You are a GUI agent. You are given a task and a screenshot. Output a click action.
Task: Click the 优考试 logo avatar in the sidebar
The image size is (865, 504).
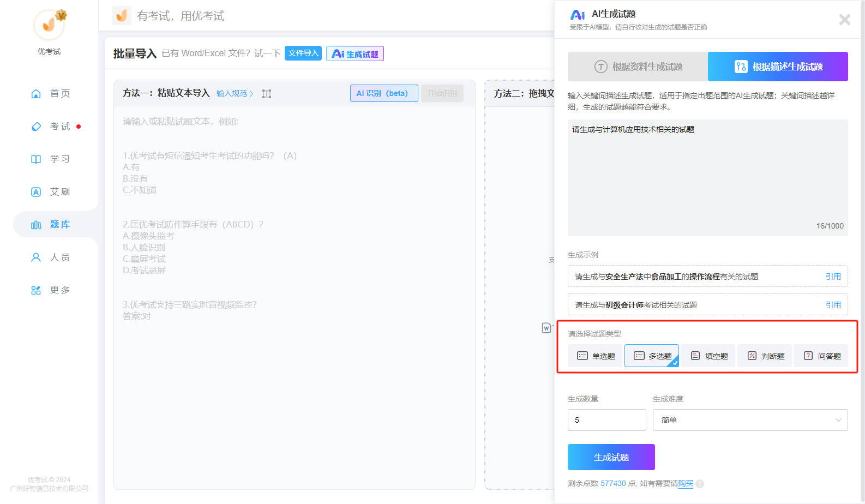(49, 25)
